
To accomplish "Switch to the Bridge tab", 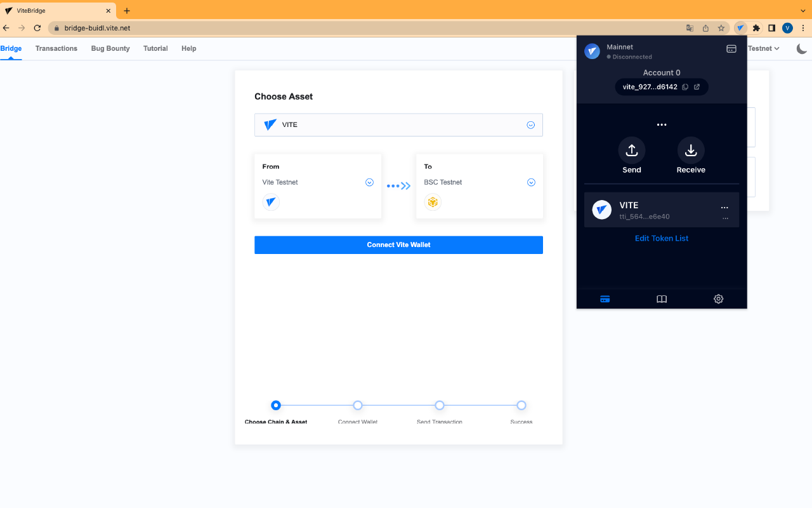I will [x=11, y=48].
